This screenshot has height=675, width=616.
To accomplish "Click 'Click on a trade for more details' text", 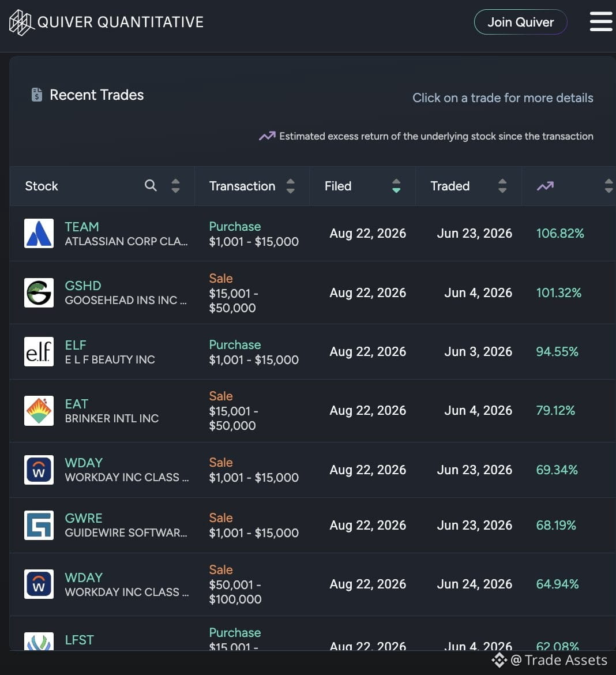I will coord(503,97).
